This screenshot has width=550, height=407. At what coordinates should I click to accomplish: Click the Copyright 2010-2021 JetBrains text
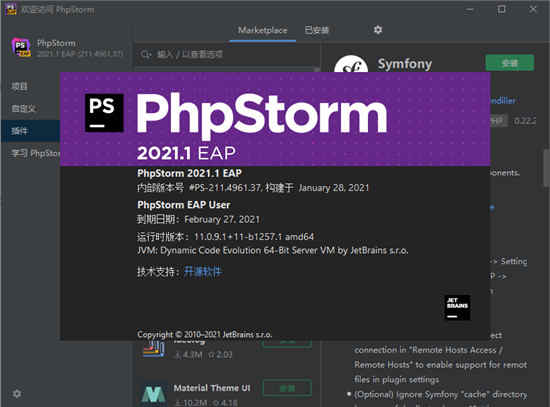coord(204,335)
